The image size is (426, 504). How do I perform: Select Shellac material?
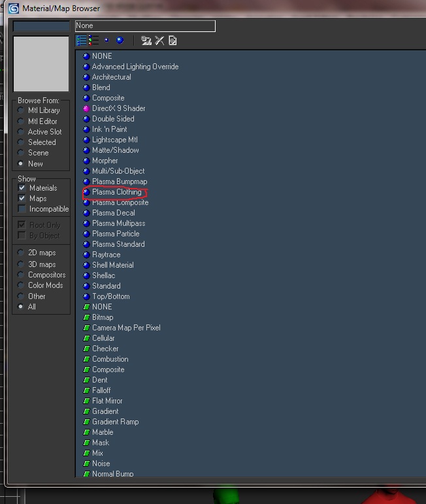click(x=104, y=276)
